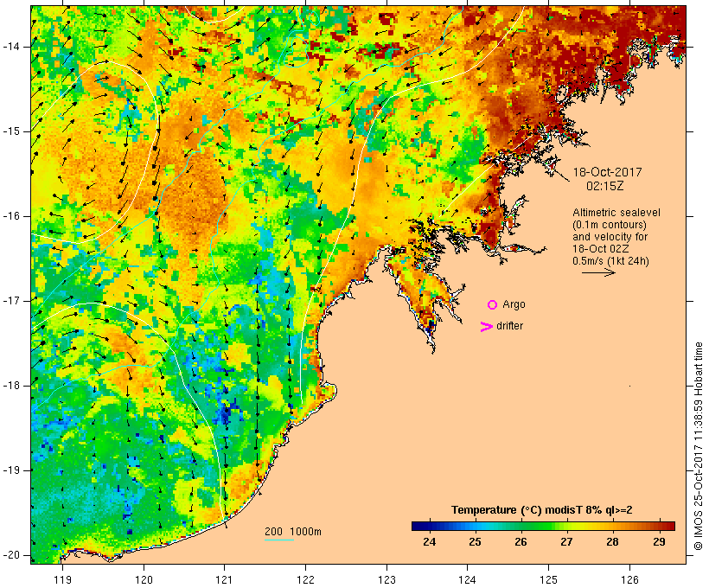Click the '0.5m/s (1kt 24h)' text

[x=610, y=261]
